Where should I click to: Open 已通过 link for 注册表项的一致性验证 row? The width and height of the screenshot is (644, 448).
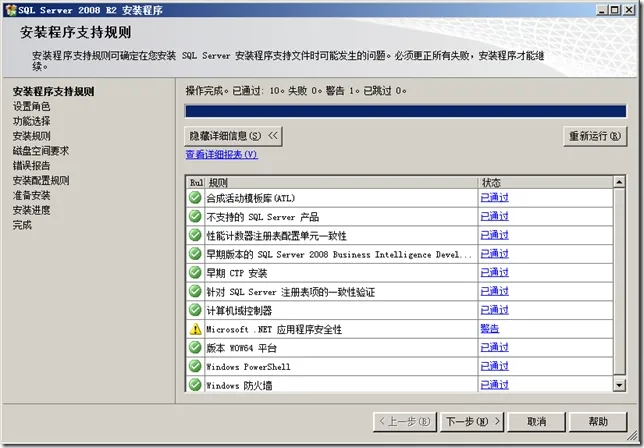494,291
